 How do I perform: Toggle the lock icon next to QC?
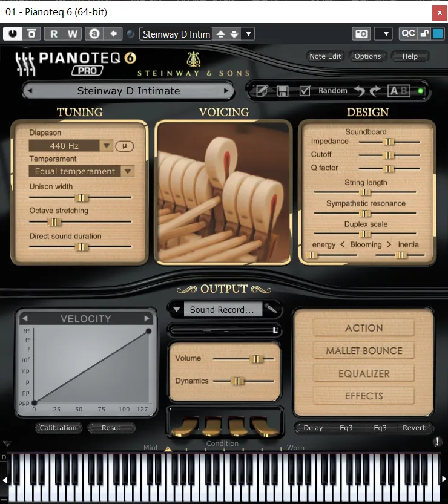click(424, 33)
